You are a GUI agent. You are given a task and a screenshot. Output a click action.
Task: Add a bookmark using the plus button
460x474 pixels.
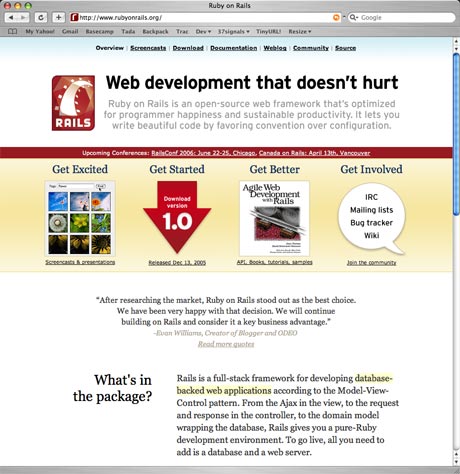point(59,17)
